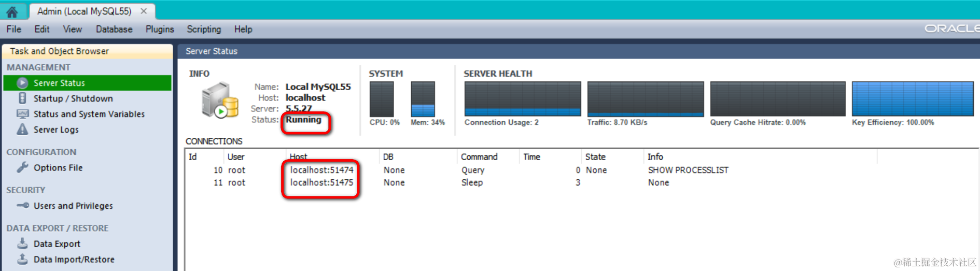Open the Plugins menu
The image size is (980, 271).
click(160, 29)
